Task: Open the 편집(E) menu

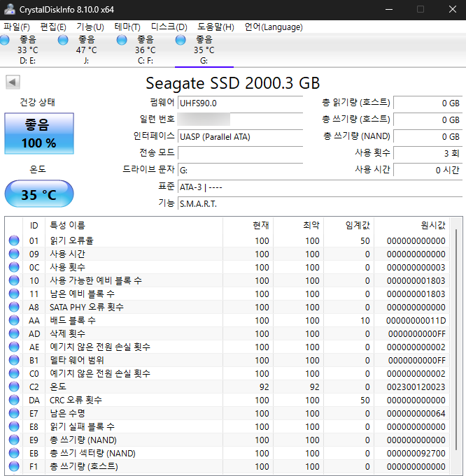Action: coord(53,27)
